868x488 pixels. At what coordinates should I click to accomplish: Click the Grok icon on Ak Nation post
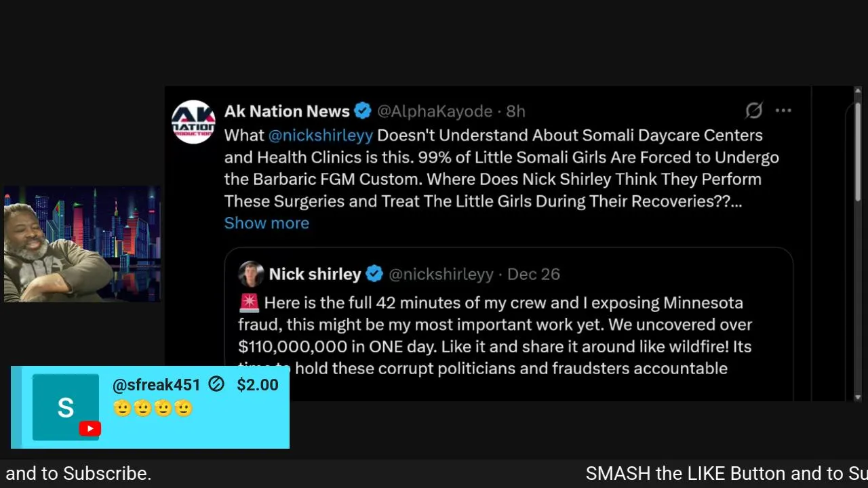(x=754, y=110)
